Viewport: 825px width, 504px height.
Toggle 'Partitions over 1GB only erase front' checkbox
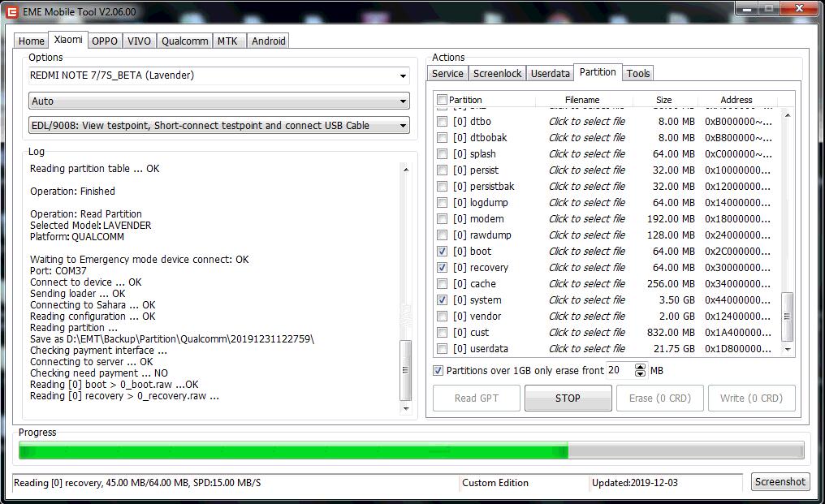(x=438, y=371)
